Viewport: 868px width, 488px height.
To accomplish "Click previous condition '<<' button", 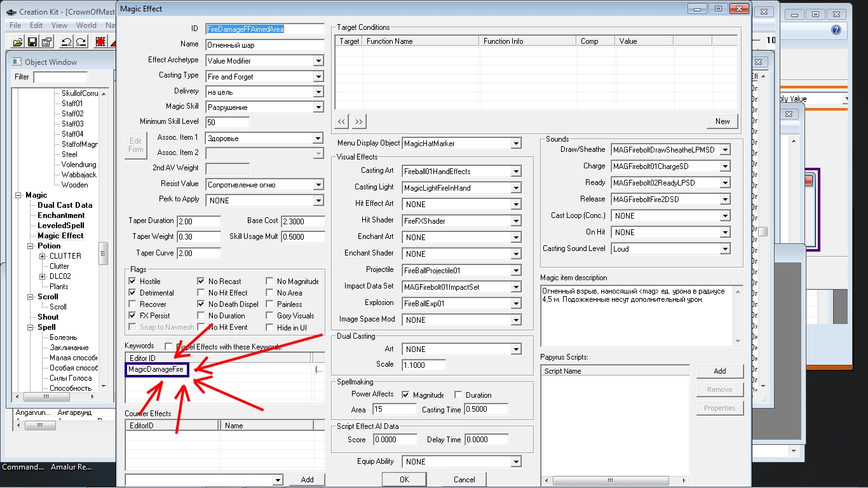I will point(342,121).
